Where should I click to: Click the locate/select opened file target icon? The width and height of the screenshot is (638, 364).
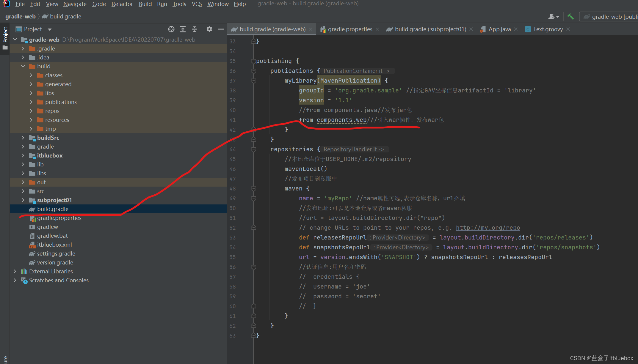click(x=171, y=29)
